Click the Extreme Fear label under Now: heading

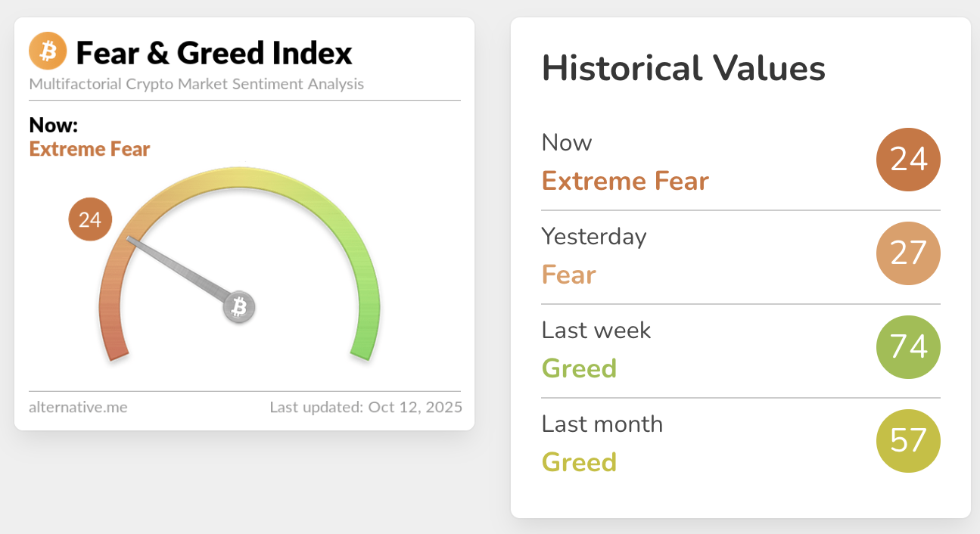[x=89, y=149]
